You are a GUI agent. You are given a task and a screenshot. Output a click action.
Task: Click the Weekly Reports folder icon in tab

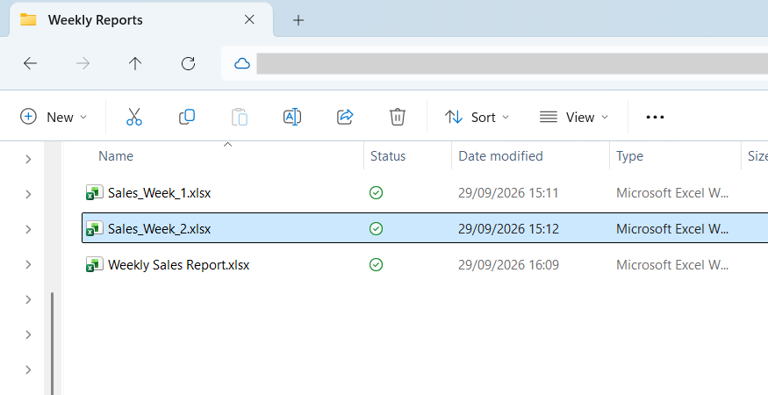click(x=28, y=20)
